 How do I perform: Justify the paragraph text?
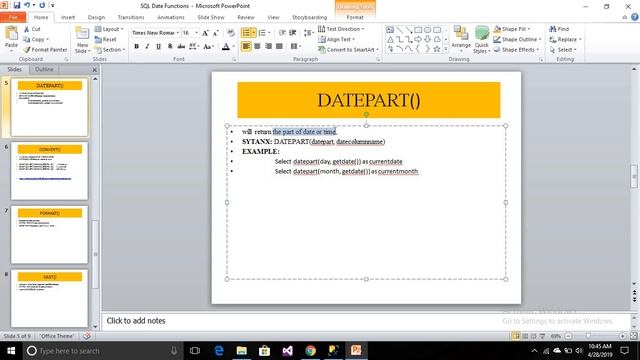click(279, 47)
